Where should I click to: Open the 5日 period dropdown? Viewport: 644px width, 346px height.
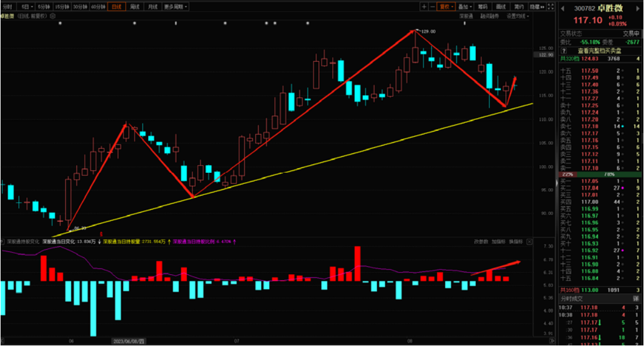27,6
